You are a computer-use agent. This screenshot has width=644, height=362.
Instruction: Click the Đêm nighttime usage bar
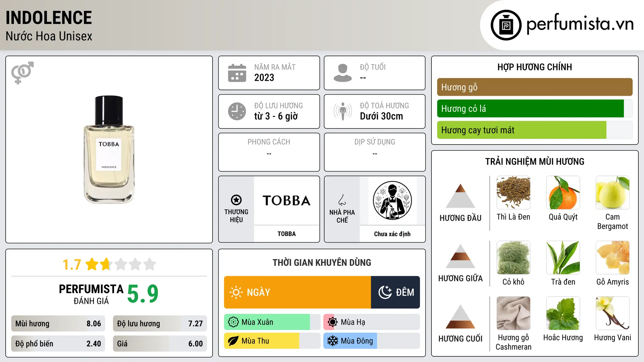pos(395,292)
